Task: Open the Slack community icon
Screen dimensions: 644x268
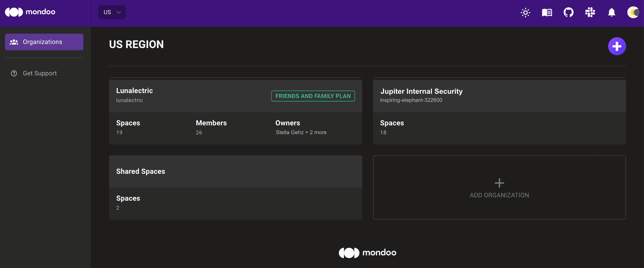Action: point(590,13)
